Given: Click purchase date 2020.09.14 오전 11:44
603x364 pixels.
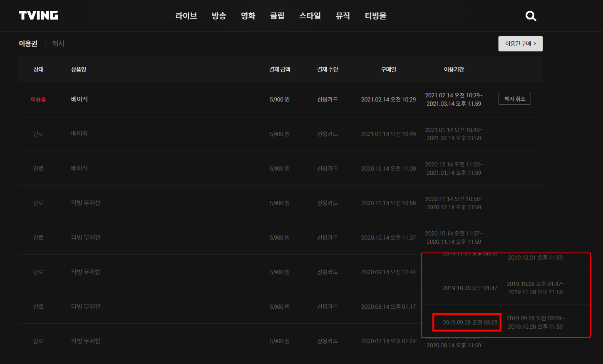Looking at the screenshot, I should click(388, 272).
